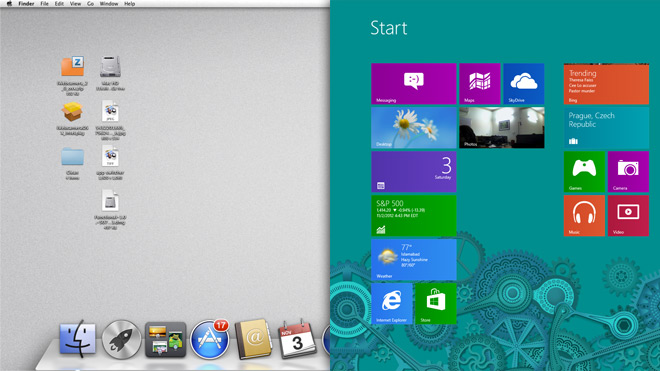Launch Launchpad rocket icon in Dock

coord(122,339)
